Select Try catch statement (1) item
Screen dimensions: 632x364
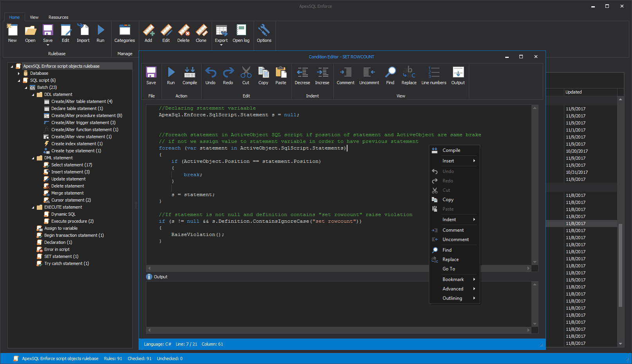point(67,263)
